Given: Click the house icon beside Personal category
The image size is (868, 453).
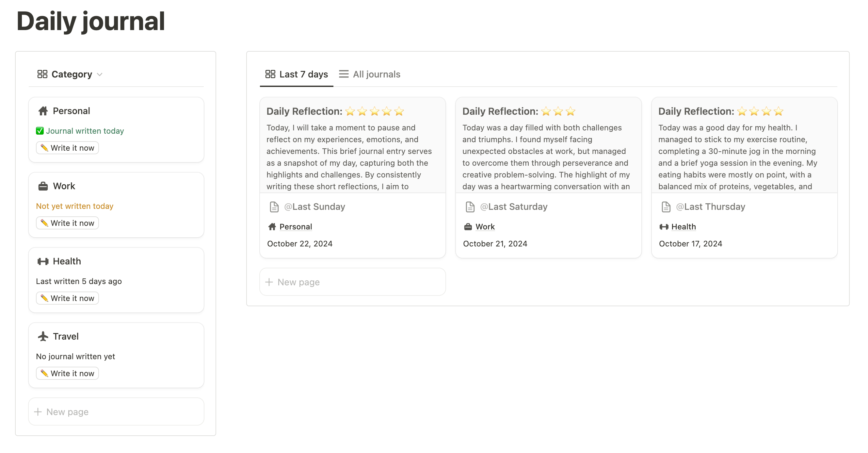Looking at the screenshot, I should 43,111.
